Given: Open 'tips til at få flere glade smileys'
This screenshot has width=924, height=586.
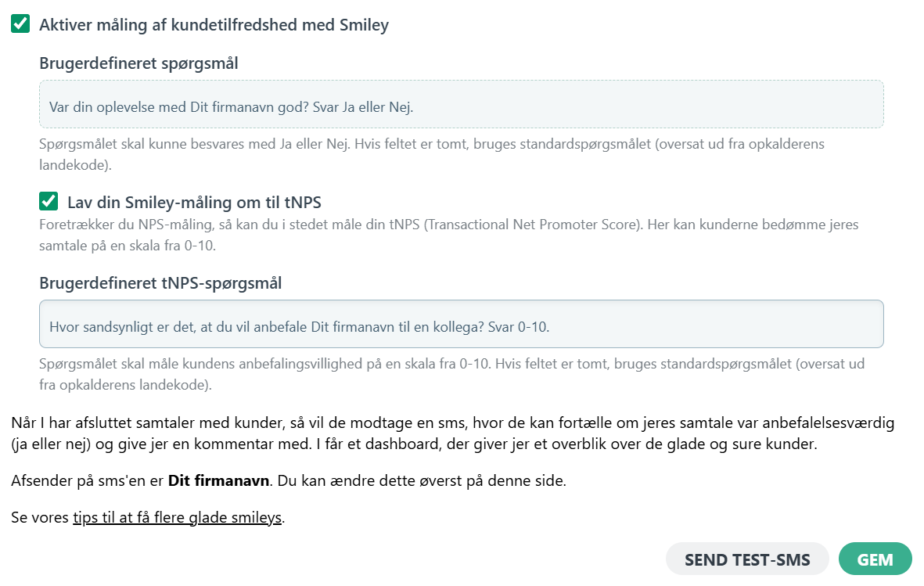Looking at the screenshot, I should pyautogui.click(x=178, y=517).
